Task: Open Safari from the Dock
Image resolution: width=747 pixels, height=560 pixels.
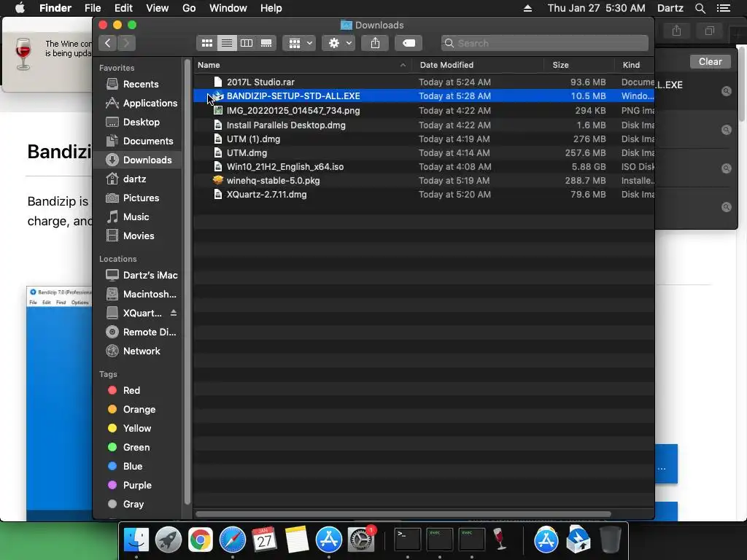Action: tap(233, 540)
